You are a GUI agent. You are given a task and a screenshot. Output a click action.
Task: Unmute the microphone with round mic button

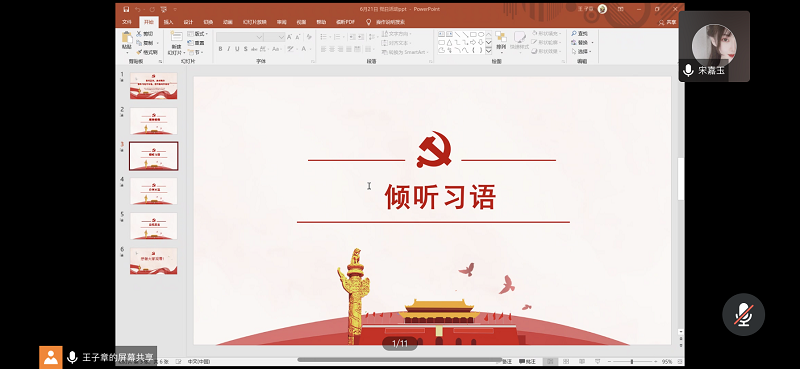[743, 314]
